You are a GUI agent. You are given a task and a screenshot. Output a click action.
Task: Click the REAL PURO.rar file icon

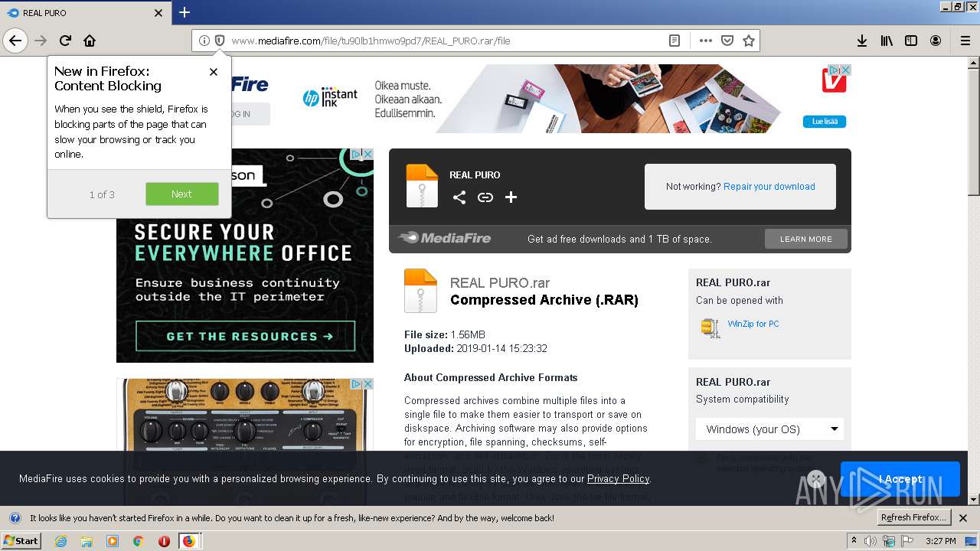coord(420,291)
